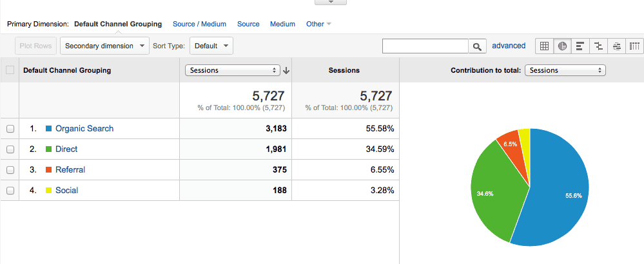This screenshot has height=264, width=644.
Task: Select Source primary dimension
Action: click(248, 24)
